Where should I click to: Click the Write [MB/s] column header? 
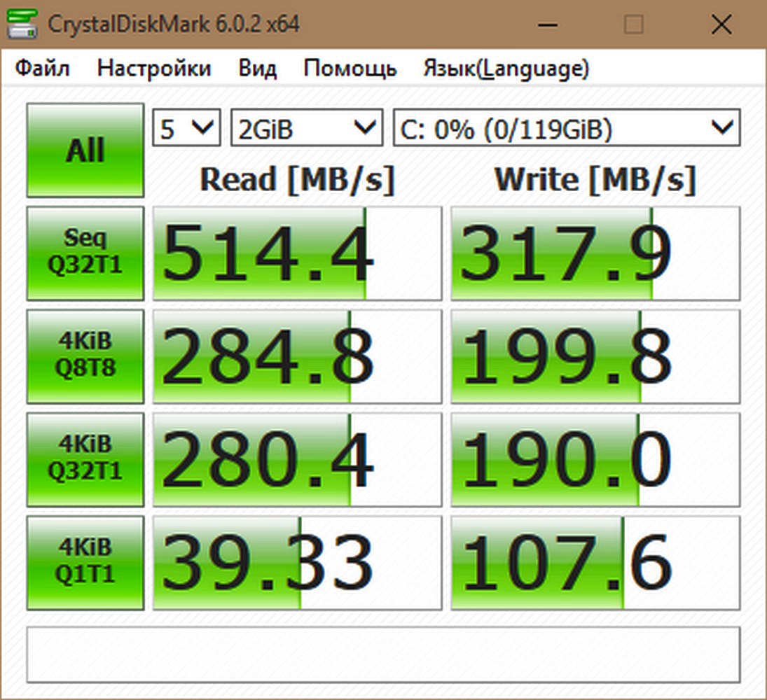pyautogui.click(x=594, y=179)
